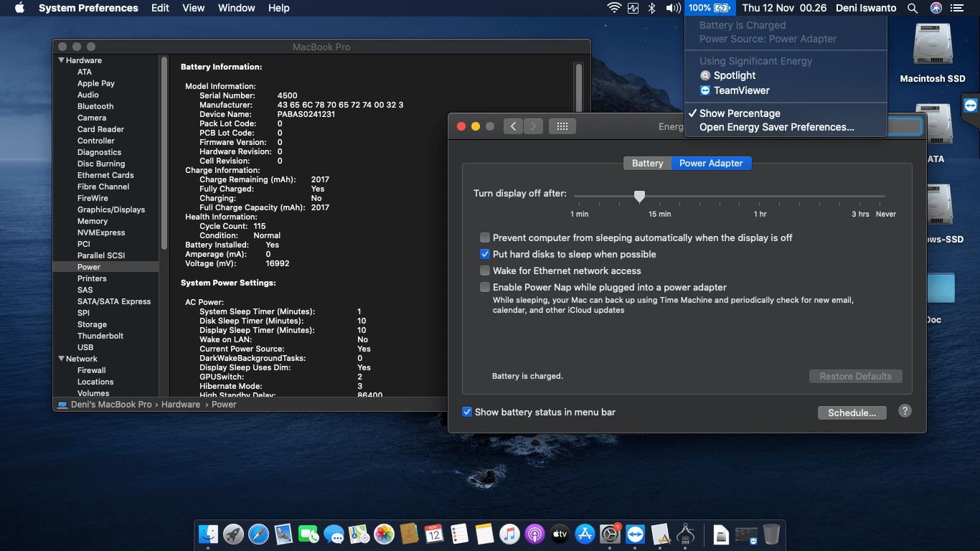980x551 pixels.
Task: Open the Help menu
Action: (278, 8)
